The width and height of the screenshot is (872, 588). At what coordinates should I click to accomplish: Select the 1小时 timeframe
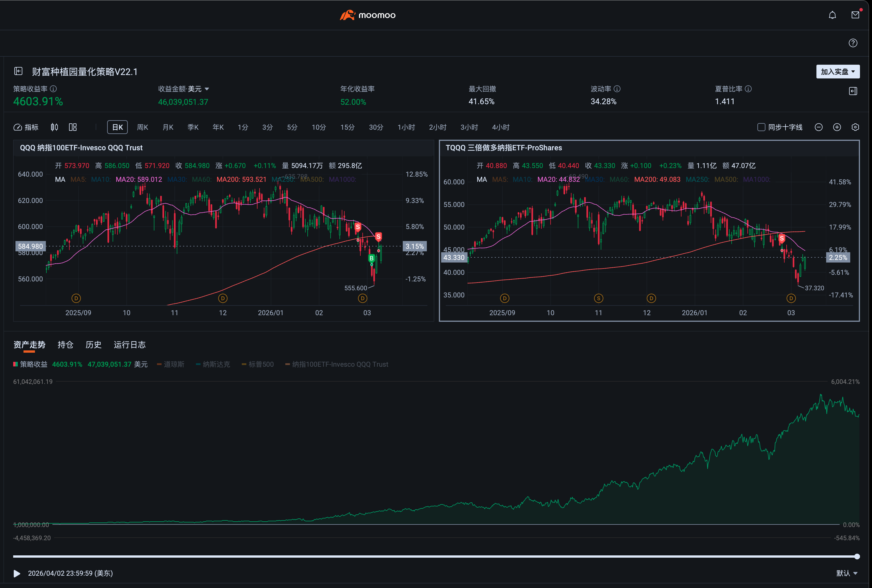click(406, 127)
